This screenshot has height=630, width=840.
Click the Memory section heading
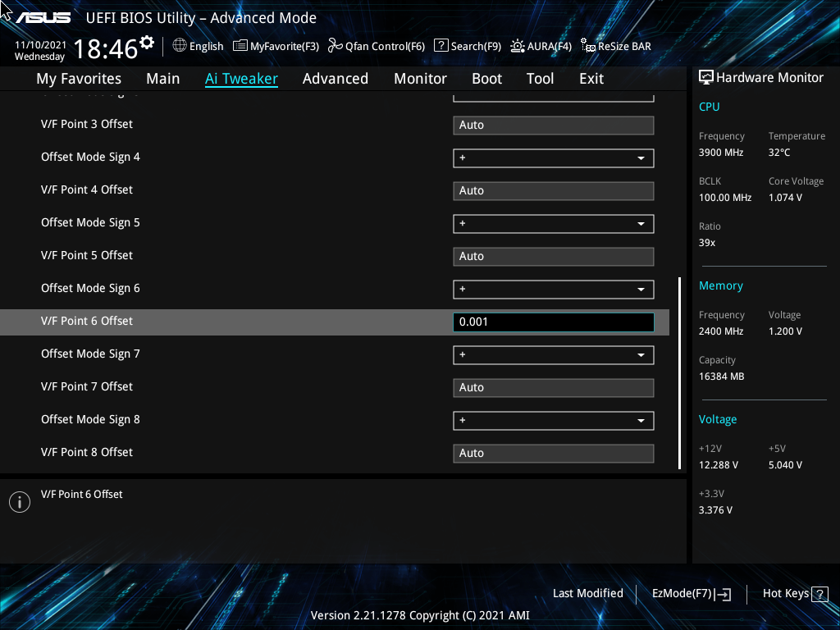[x=720, y=286]
